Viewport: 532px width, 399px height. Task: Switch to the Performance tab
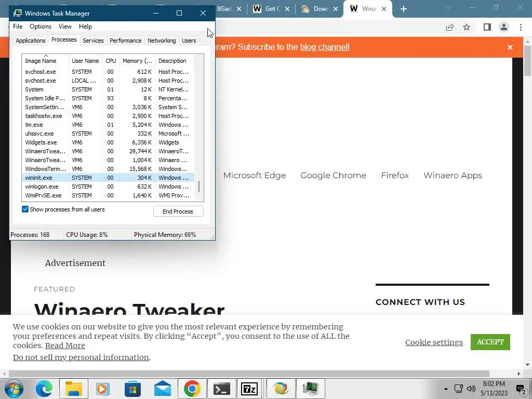click(x=125, y=41)
